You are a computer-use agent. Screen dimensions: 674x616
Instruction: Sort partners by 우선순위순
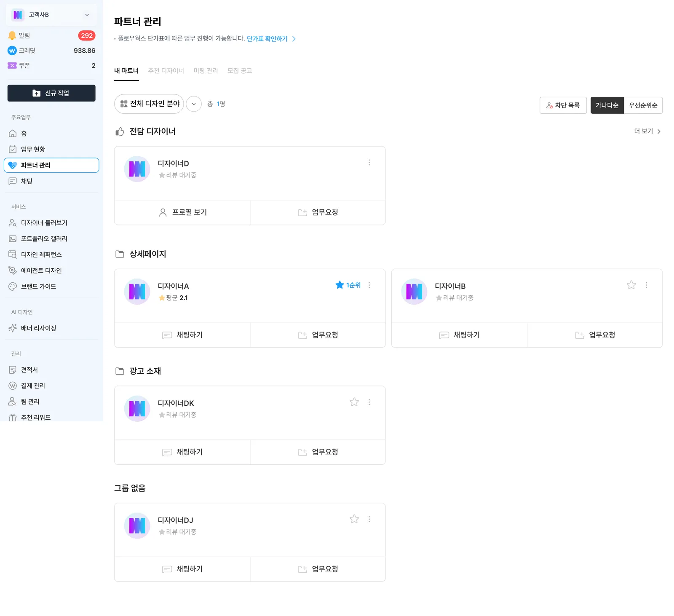point(643,105)
